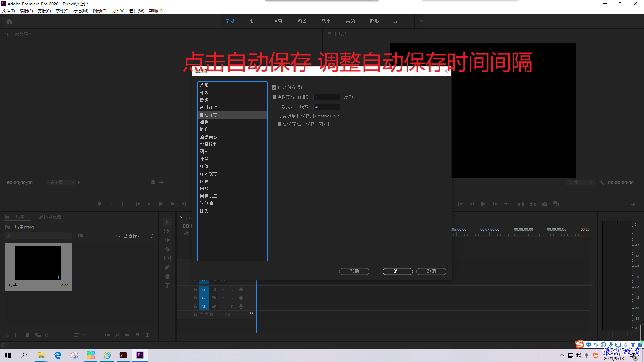Screen dimensions: 644x362
Task: Click the Home icon in workspace bar
Action: click(9, 21)
